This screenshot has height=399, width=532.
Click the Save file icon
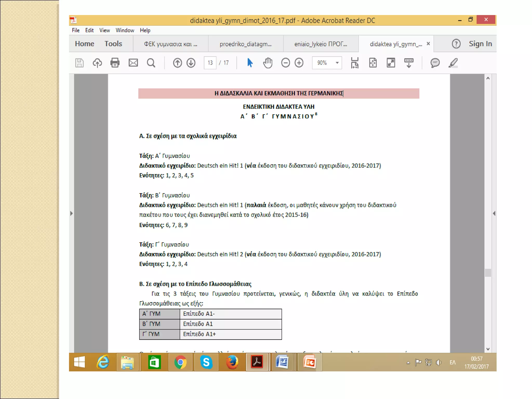(79, 63)
